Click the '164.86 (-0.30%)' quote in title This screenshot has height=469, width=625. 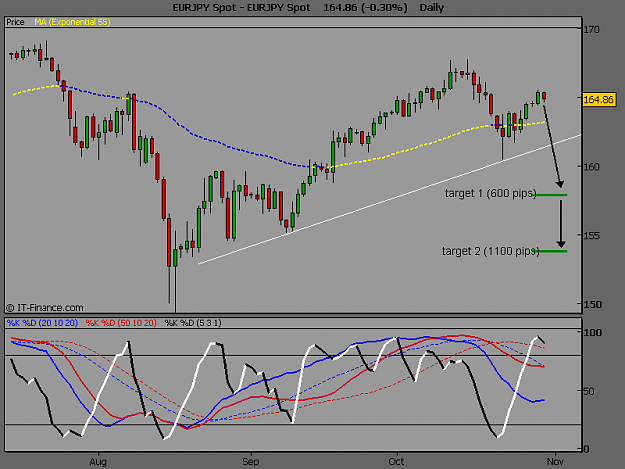pyautogui.click(x=365, y=8)
